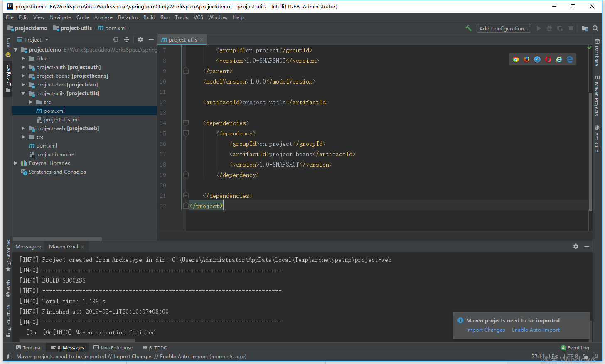Click Import Changes link

coord(485,330)
